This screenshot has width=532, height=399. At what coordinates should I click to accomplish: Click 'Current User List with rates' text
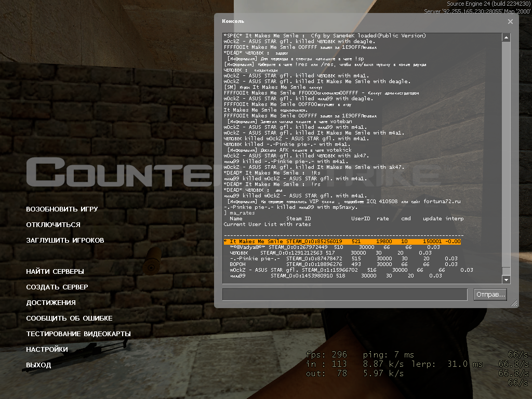pos(267,224)
